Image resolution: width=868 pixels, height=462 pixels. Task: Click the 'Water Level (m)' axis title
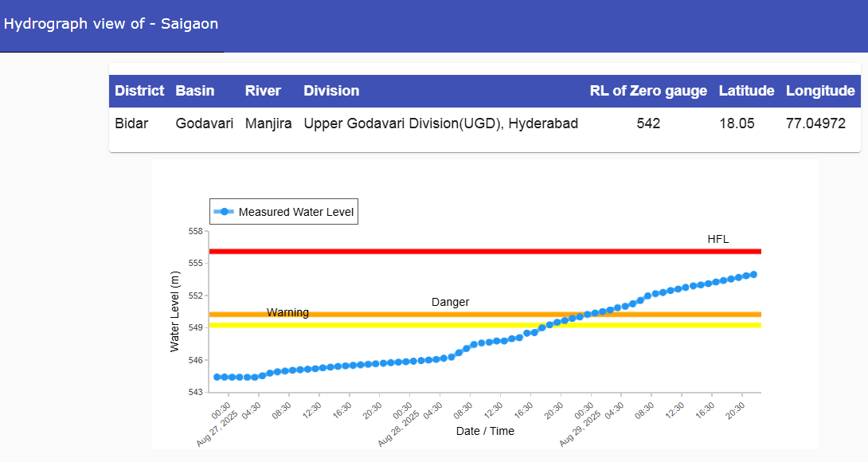pyautogui.click(x=175, y=311)
